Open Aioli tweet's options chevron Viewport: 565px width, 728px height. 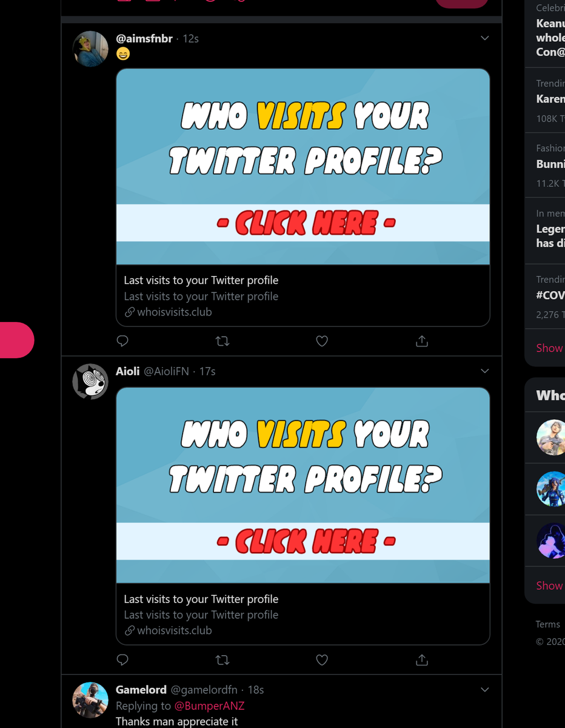click(484, 371)
